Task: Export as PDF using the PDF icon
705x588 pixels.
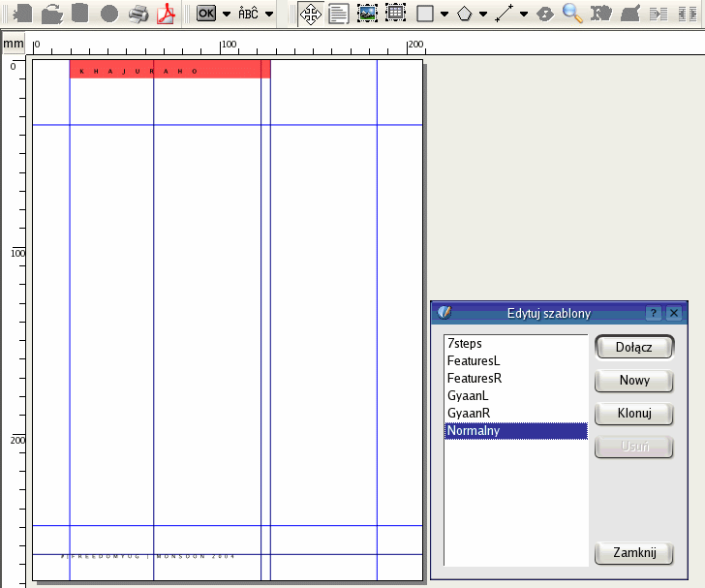Action: (169, 14)
